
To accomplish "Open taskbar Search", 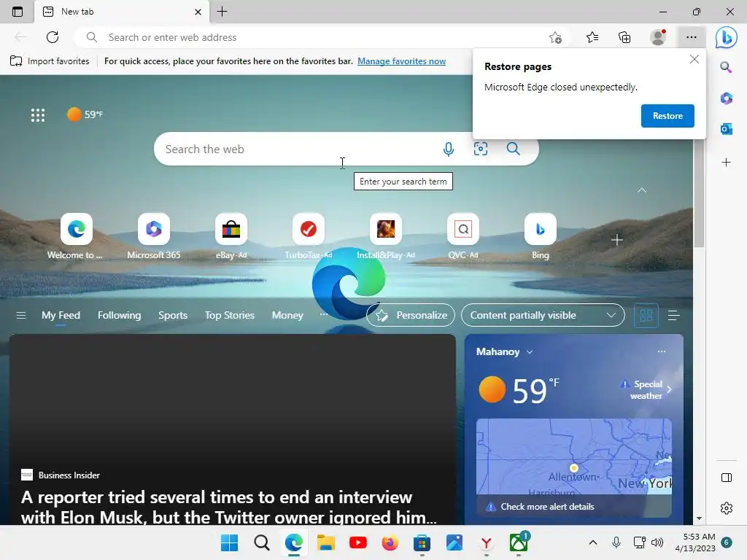I will point(262,542).
